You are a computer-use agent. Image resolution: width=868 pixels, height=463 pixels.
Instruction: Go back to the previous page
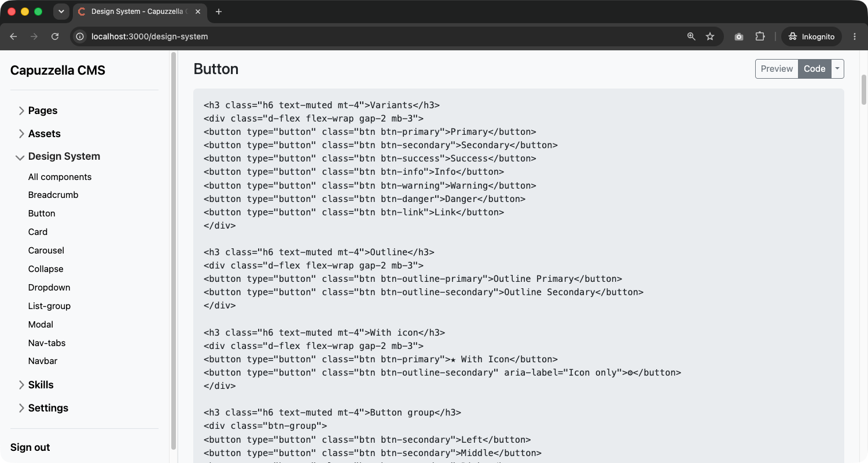pos(14,36)
